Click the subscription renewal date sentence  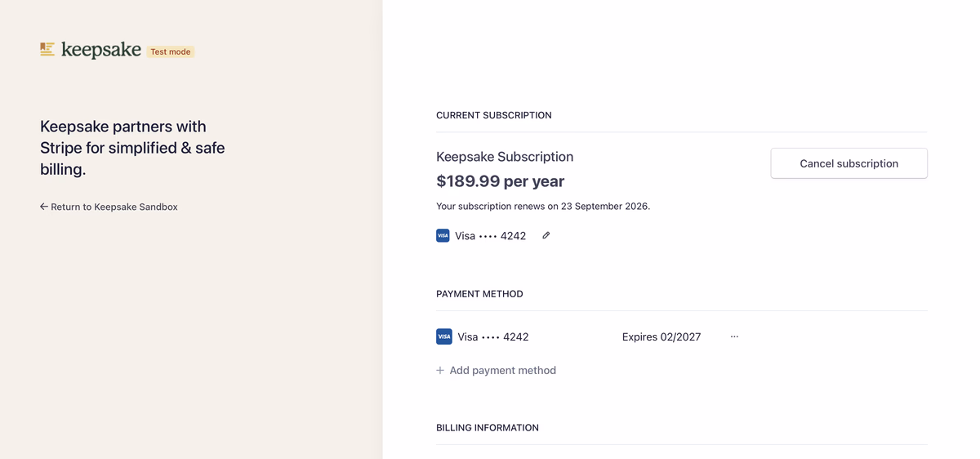[x=543, y=207]
